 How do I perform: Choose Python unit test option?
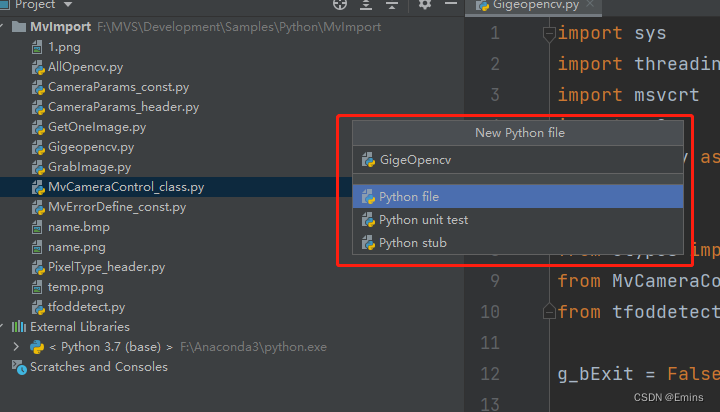tap(518, 220)
